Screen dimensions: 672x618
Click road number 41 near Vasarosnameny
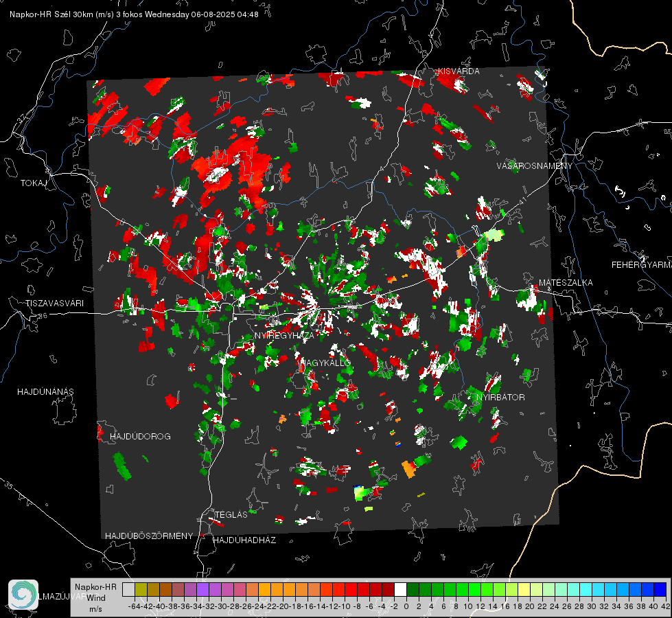pyautogui.click(x=522, y=201)
